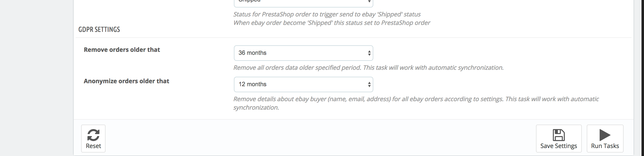Click the 'Remove orders older that' label
The width and height of the screenshot is (644, 156).
point(122,50)
